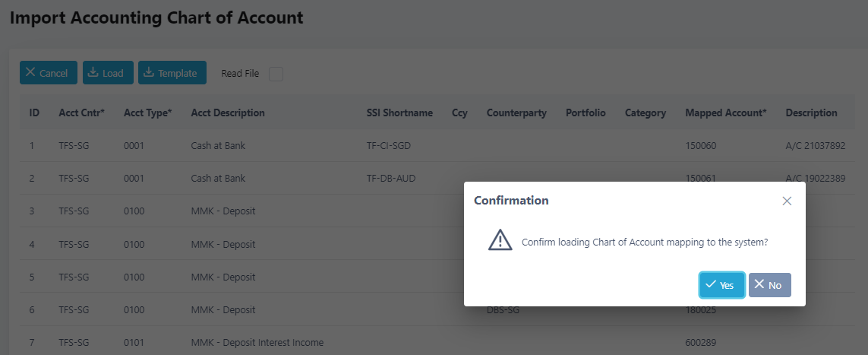The image size is (868, 355).
Task: Click the Acct Cntr* column header
Action: (x=81, y=113)
